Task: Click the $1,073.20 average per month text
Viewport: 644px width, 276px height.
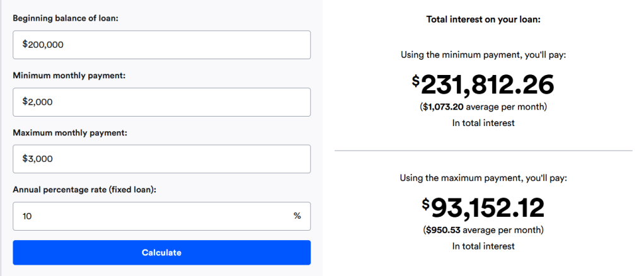Action: point(483,107)
